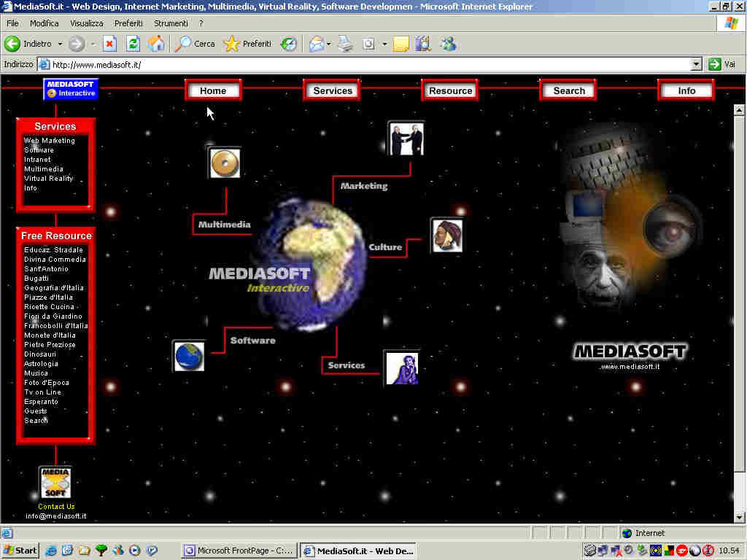Stop page loading with the red X icon
Image resolution: width=747 pixels, height=560 pixels.
(109, 44)
